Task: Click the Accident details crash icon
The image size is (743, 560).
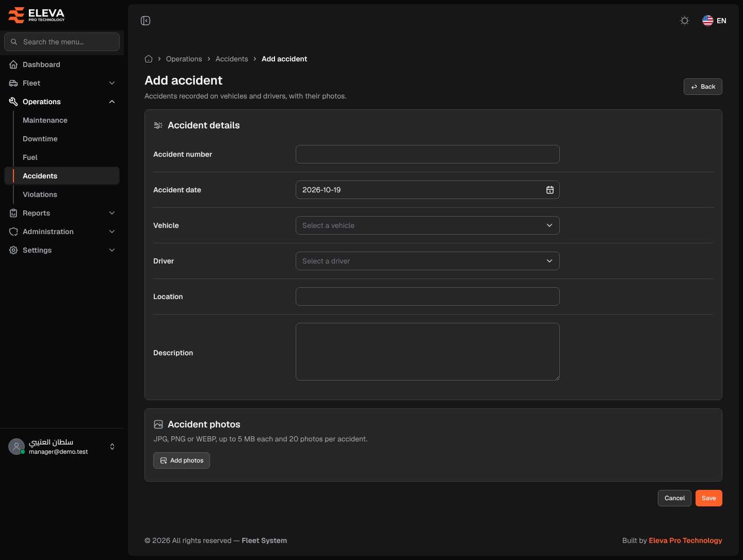Action: click(158, 125)
